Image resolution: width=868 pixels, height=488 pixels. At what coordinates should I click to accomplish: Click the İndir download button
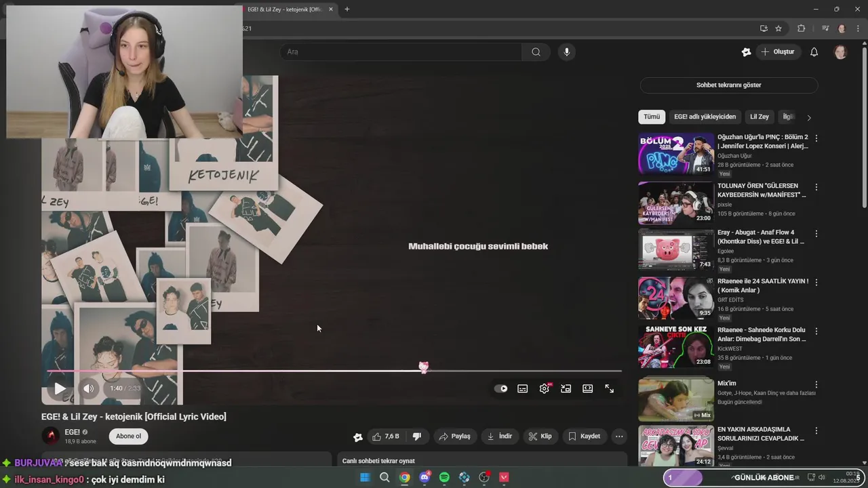500,436
